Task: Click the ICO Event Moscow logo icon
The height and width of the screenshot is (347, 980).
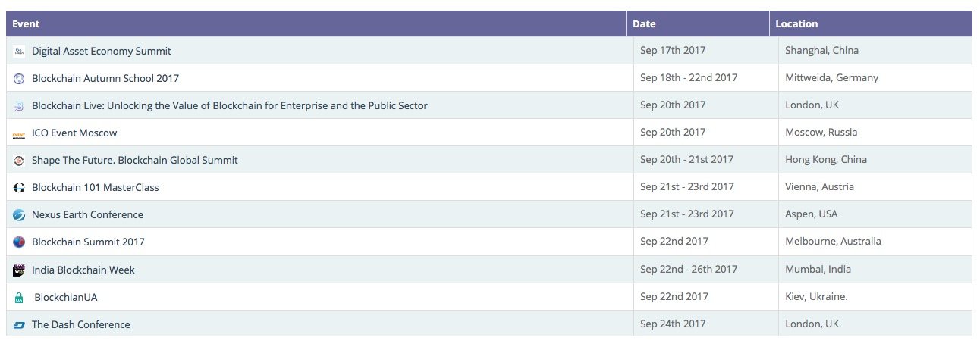Action: (x=19, y=134)
